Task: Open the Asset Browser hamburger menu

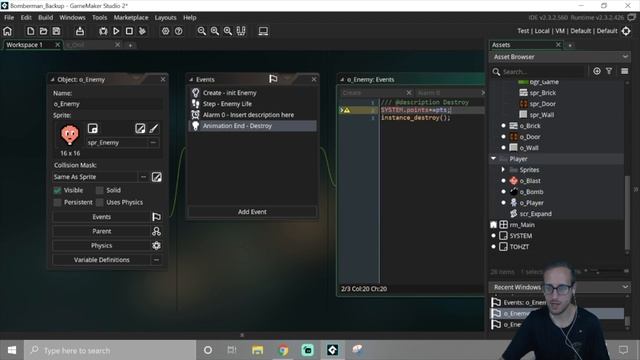Action: point(624,71)
